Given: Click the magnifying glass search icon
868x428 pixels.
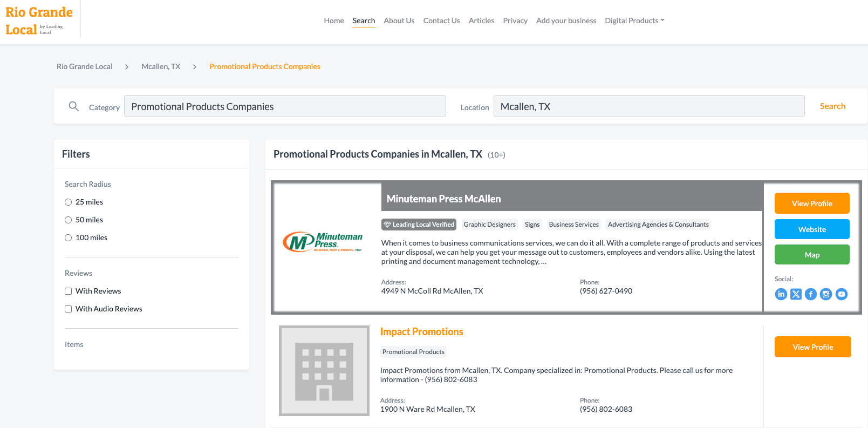Looking at the screenshot, I should click(74, 106).
